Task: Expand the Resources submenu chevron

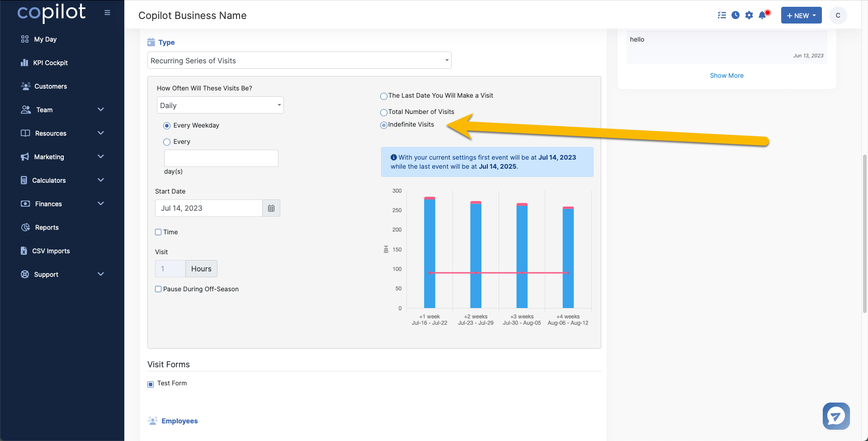Action: tap(101, 133)
